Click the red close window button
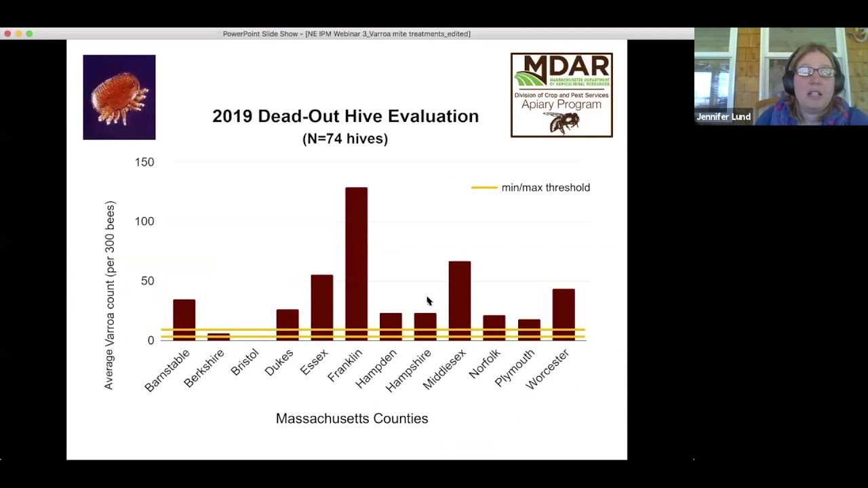 click(7, 33)
